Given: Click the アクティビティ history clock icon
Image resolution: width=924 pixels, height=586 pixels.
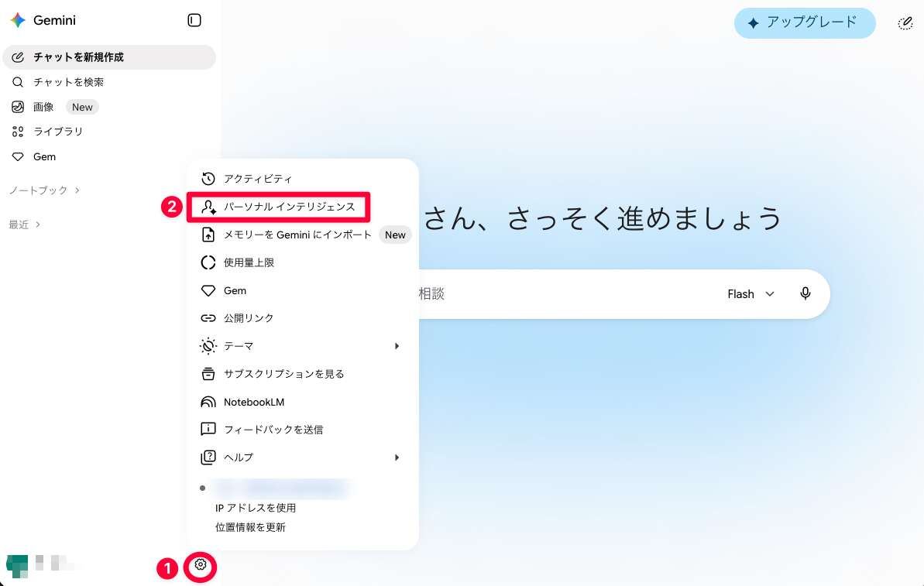Looking at the screenshot, I should [208, 179].
